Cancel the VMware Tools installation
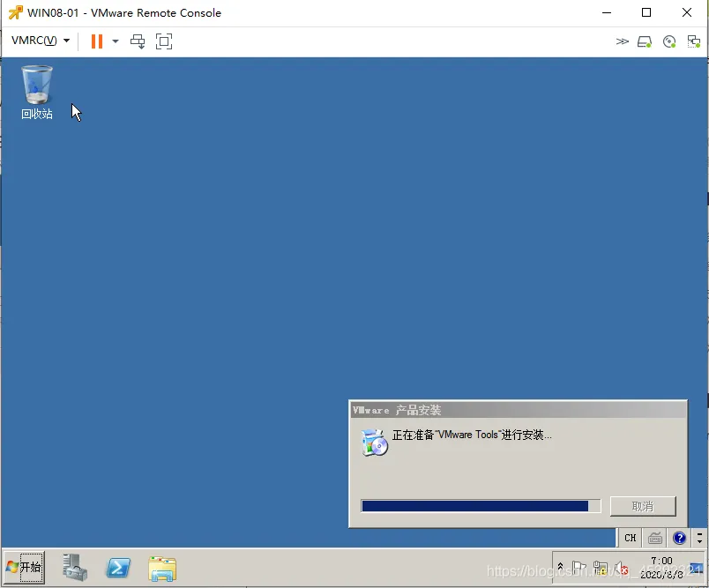Screen dimensions: 709x588 point(643,506)
